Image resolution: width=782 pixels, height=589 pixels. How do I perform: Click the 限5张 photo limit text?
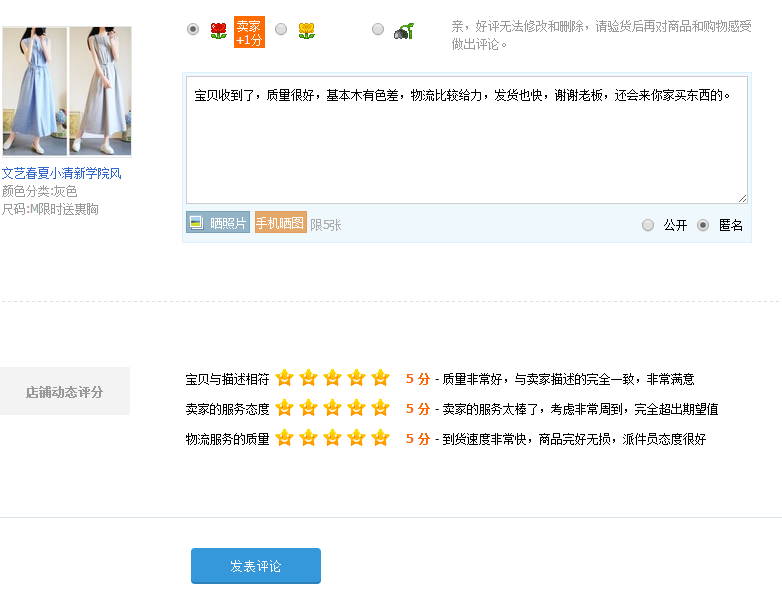point(326,225)
